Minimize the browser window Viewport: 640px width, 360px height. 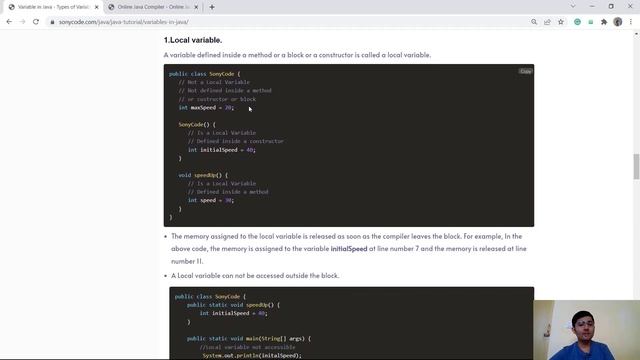click(x=592, y=7)
